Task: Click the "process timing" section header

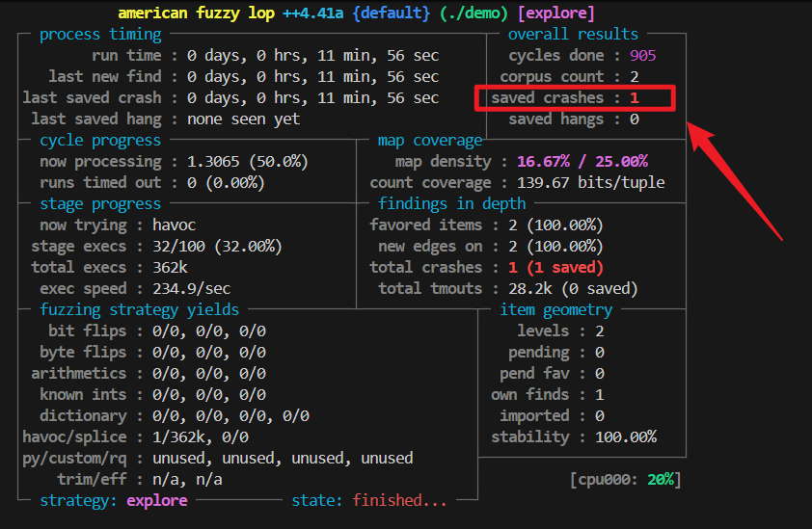Action: tap(100, 35)
